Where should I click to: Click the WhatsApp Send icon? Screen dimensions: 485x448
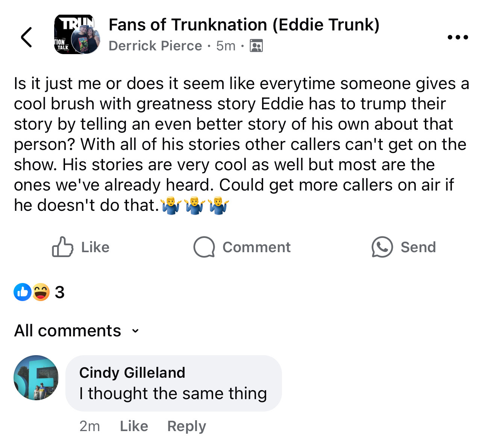[x=382, y=247]
